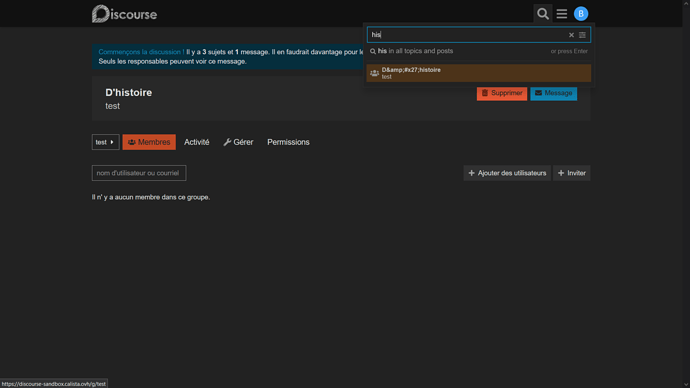Switch to the Activité tab
This screenshot has height=388, width=690.
click(x=197, y=142)
